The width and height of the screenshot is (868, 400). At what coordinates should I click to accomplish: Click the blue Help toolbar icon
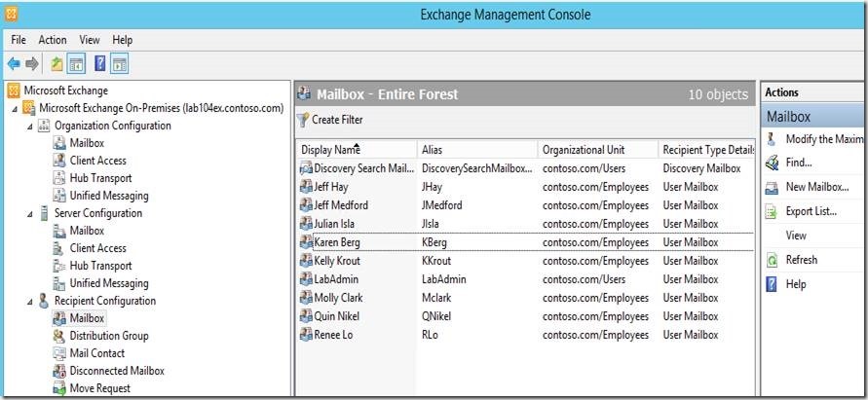pyautogui.click(x=99, y=64)
